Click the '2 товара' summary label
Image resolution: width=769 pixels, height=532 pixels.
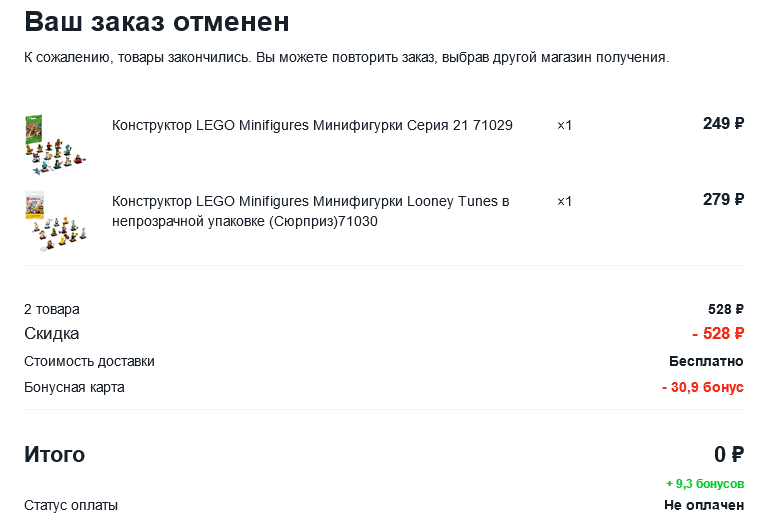click(51, 309)
